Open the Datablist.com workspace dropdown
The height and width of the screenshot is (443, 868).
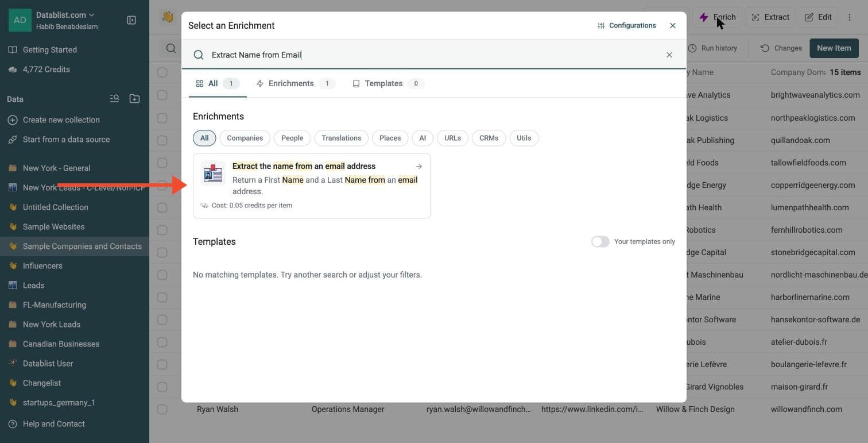[x=65, y=15]
